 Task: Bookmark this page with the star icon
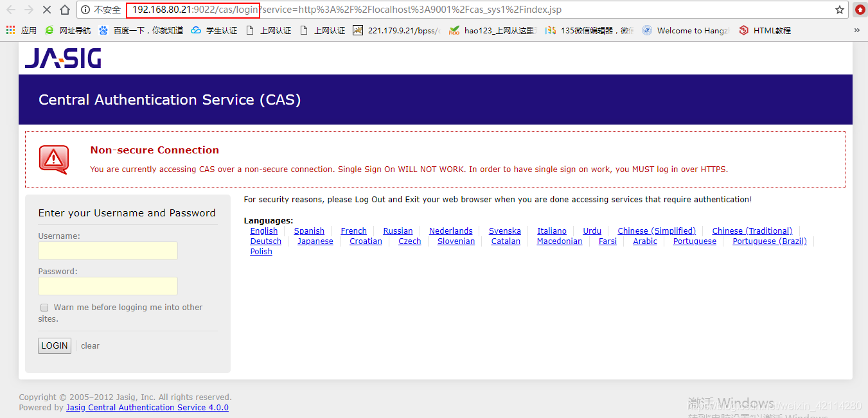[x=839, y=10]
